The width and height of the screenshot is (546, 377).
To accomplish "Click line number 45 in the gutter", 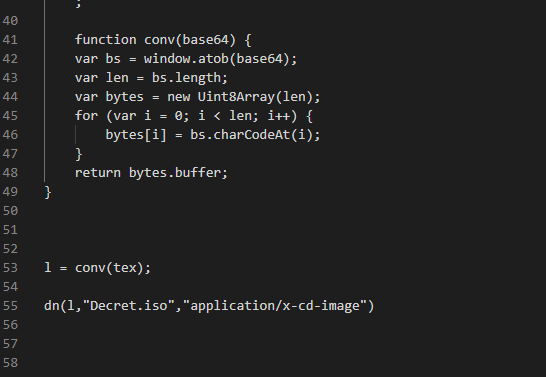I will tap(10, 116).
